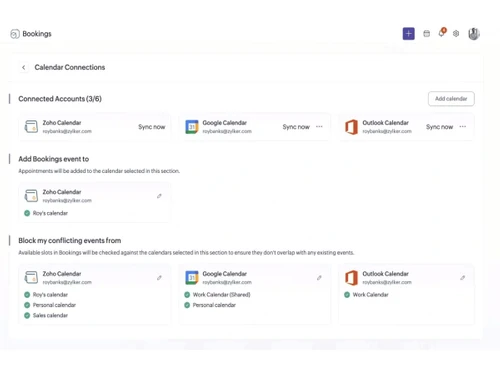Sync now the Google Calendar account
The width and height of the screenshot is (500, 375).
click(x=296, y=127)
